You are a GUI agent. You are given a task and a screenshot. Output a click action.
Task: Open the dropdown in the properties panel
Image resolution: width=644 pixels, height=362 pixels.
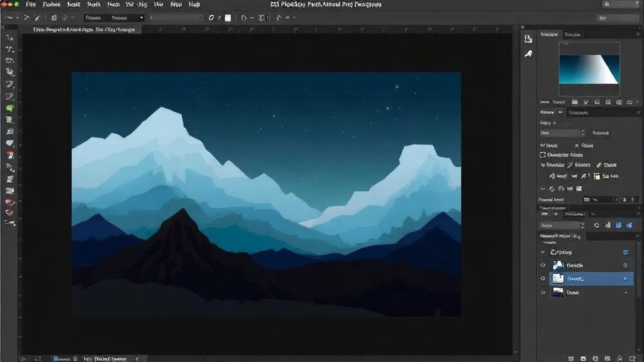(x=562, y=133)
